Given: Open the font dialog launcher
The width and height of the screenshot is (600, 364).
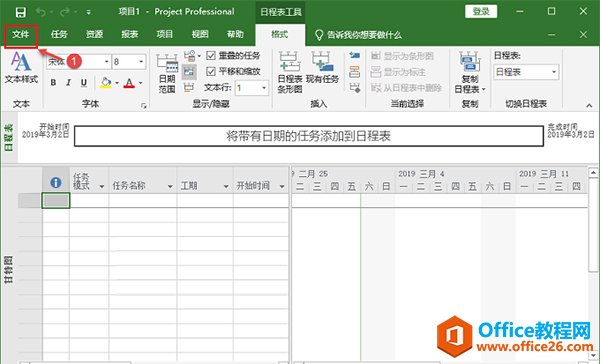Looking at the screenshot, I should pos(144,106).
